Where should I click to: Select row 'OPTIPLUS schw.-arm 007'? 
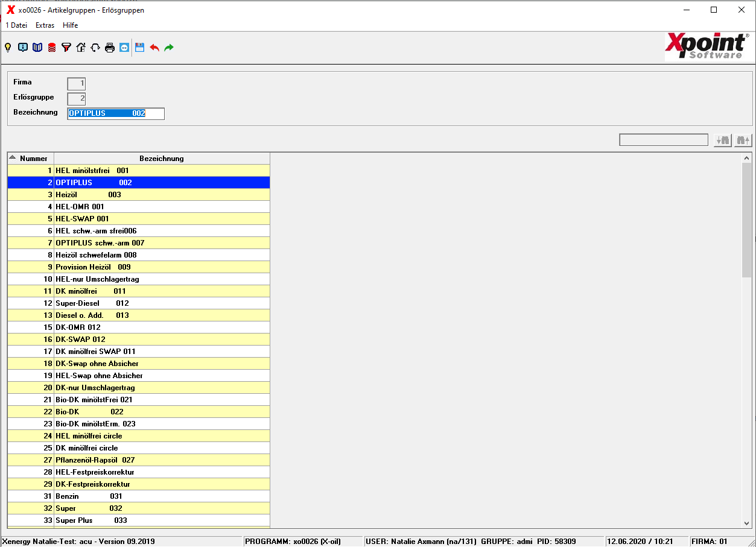click(x=139, y=243)
